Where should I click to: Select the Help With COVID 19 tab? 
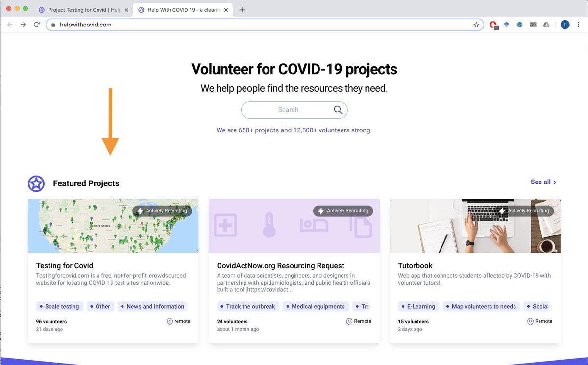pos(183,10)
